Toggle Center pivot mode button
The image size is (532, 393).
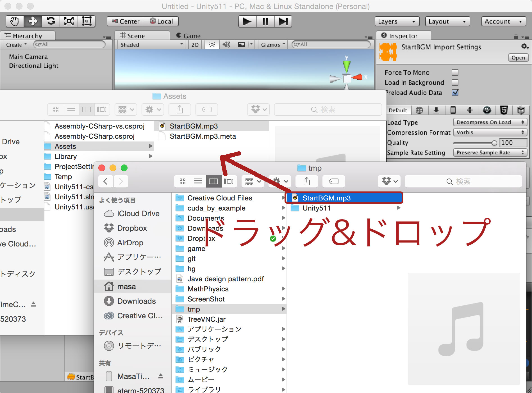(x=125, y=21)
